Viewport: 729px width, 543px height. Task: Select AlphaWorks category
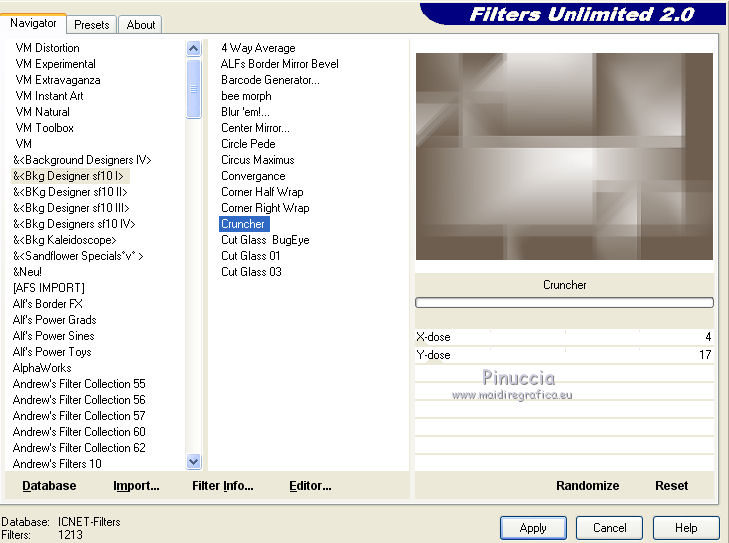coord(42,368)
